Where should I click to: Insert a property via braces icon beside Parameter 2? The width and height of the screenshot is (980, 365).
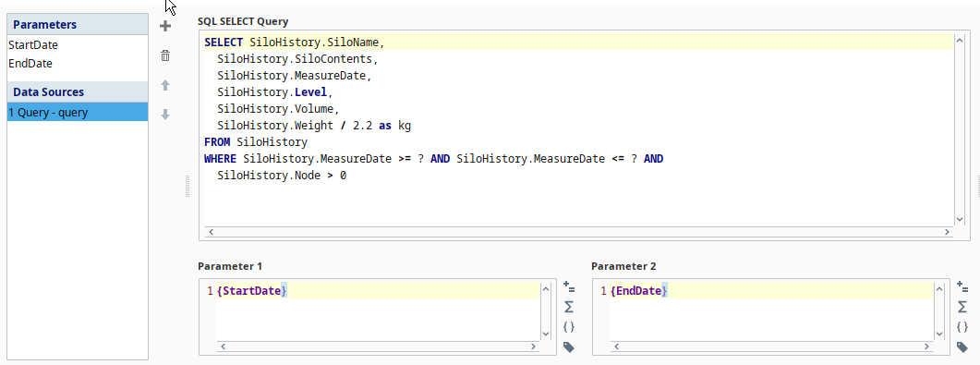(962, 327)
